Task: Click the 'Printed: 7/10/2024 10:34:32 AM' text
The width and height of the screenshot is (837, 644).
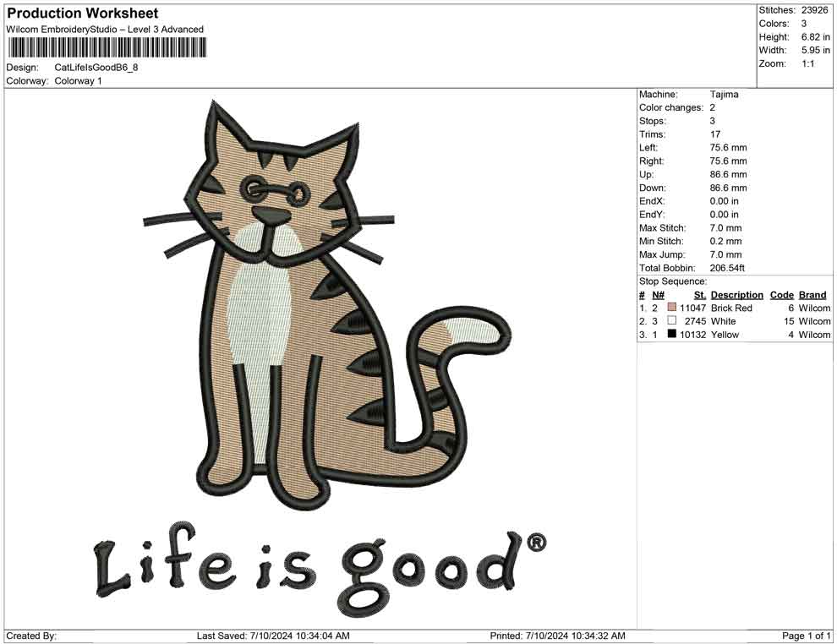Action: coord(557,636)
